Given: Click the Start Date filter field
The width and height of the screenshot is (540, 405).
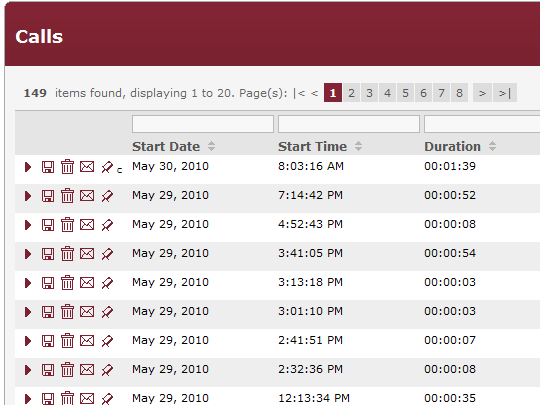Looking at the screenshot, I should pyautogui.click(x=203, y=124).
